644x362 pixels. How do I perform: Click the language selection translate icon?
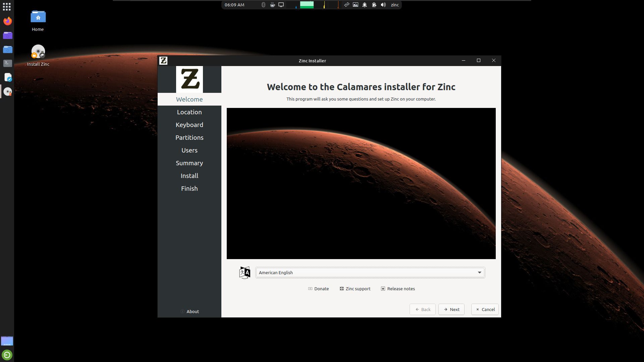coord(245,273)
